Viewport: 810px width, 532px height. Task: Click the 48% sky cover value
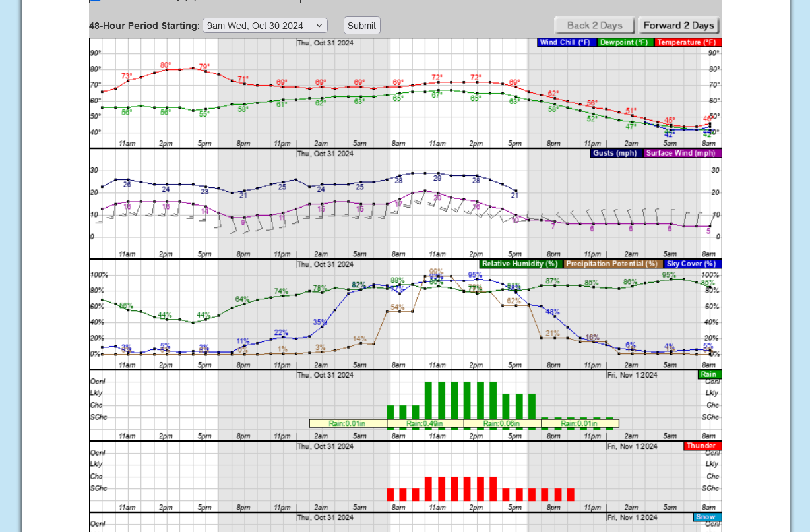pos(553,312)
